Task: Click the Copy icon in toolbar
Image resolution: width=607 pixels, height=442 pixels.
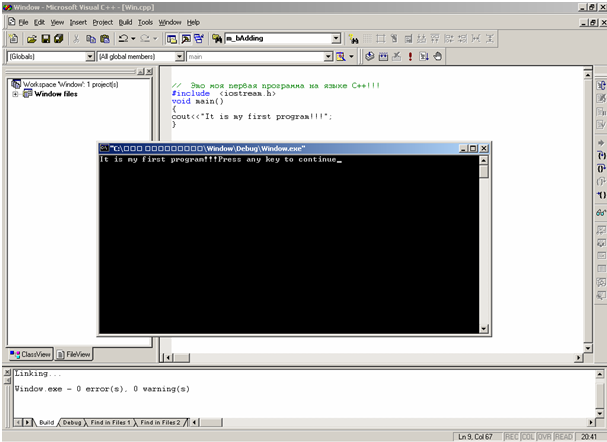Action: (x=90, y=39)
